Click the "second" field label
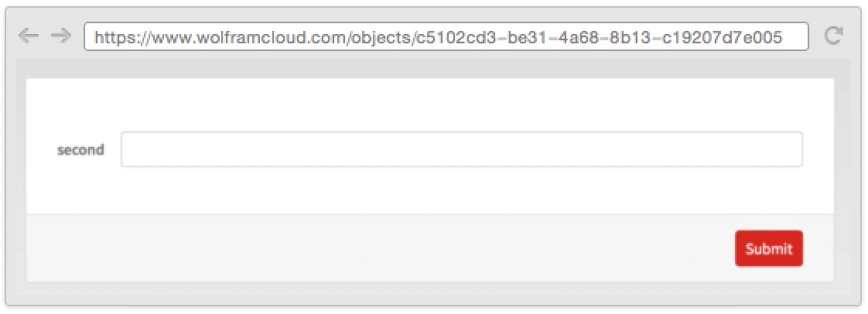Image resolution: width=868 pixels, height=314 pixels. pyautogui.click(x=80, y=150)
